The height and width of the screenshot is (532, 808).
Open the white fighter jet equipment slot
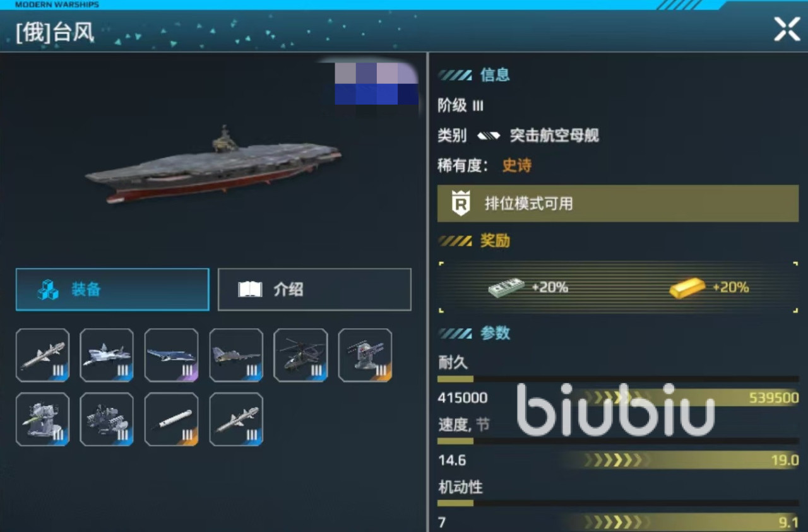107,355
